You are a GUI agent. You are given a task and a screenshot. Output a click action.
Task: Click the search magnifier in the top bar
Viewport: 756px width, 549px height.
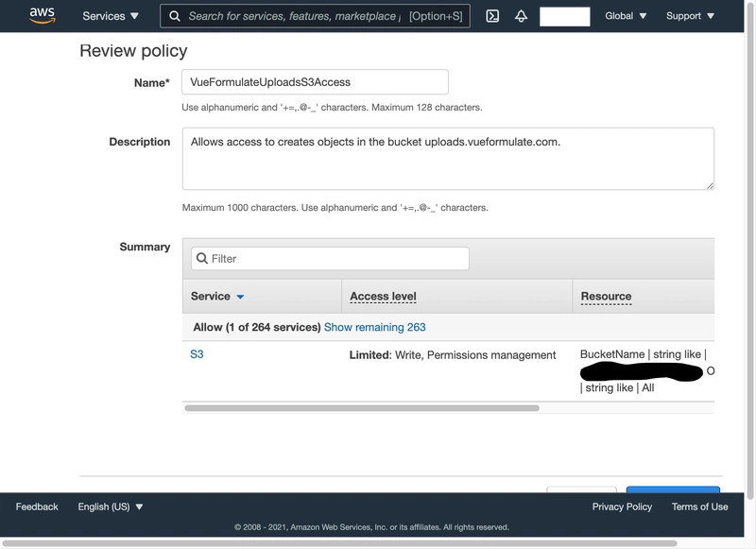pyautogui.click(x=175, y=16)
